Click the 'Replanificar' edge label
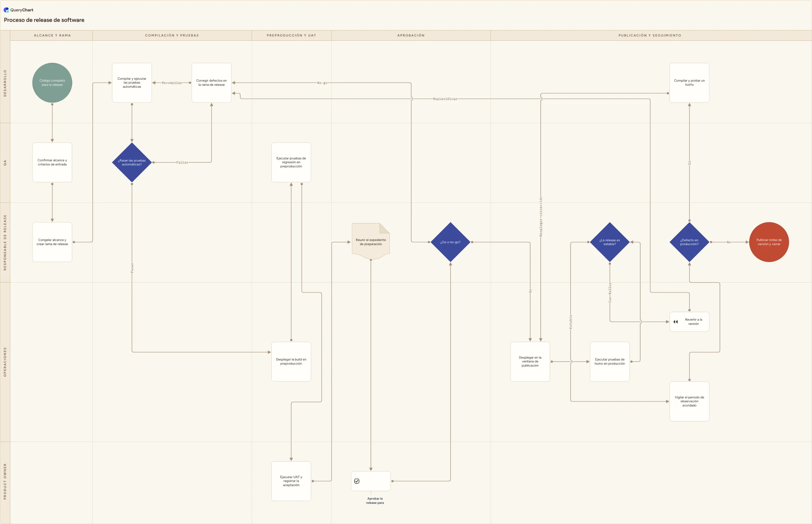 coord(445,99)
